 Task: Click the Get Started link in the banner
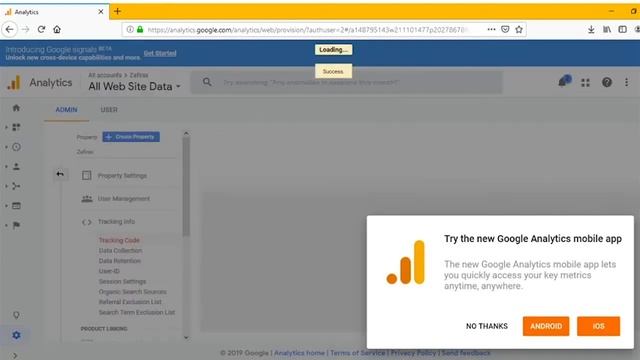[x=160, y=53]
